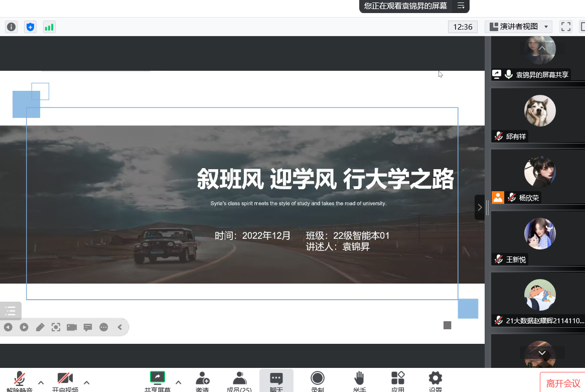Open the meeting info icon
Screen dimensions: 585x392
[x=11, y=27]
